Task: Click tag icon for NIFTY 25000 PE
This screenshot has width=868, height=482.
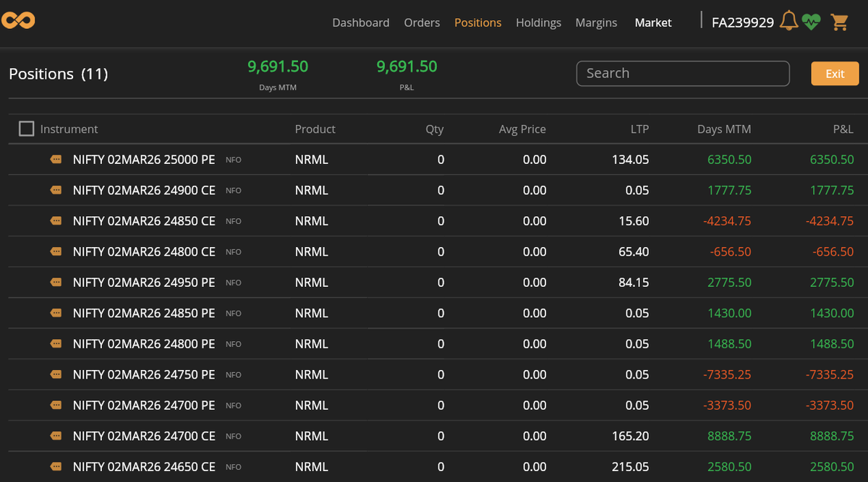Action: click(x=56, y=160)
